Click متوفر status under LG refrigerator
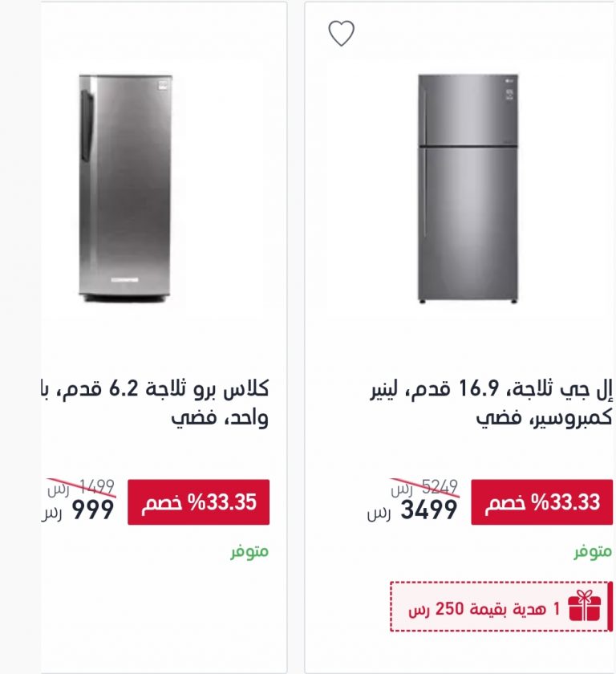 coord(593,551)
